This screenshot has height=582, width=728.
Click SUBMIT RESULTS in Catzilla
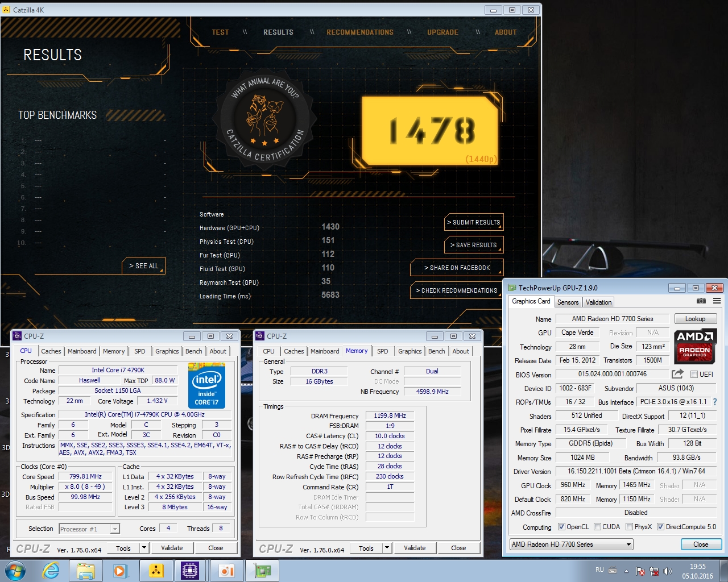click(x=474, y=222)
